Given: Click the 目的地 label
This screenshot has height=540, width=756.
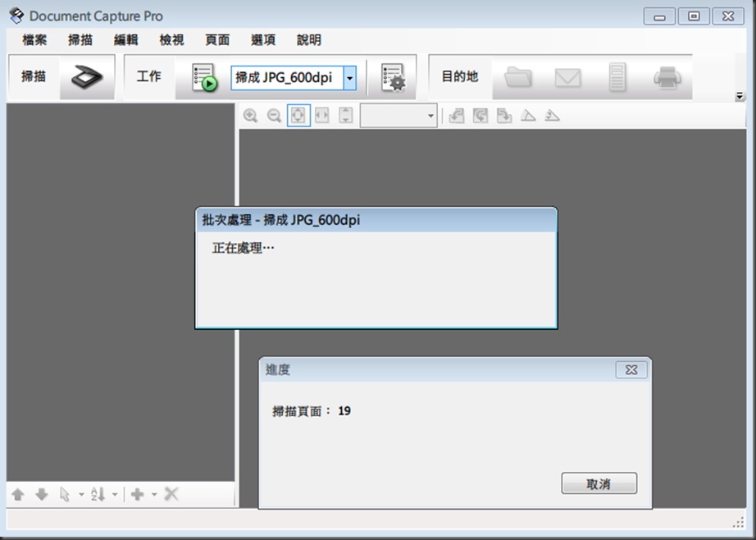Looking at the screenshot, I should pos(461,76).
